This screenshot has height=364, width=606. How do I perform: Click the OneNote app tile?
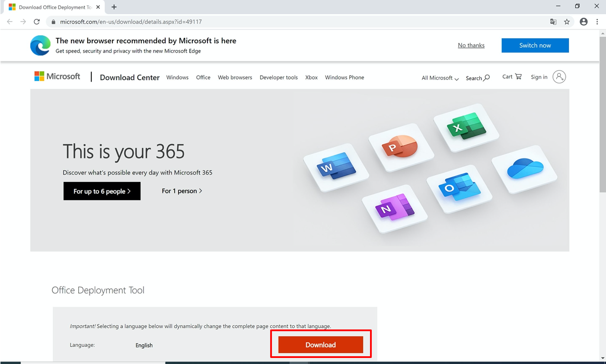coord(395,209)
